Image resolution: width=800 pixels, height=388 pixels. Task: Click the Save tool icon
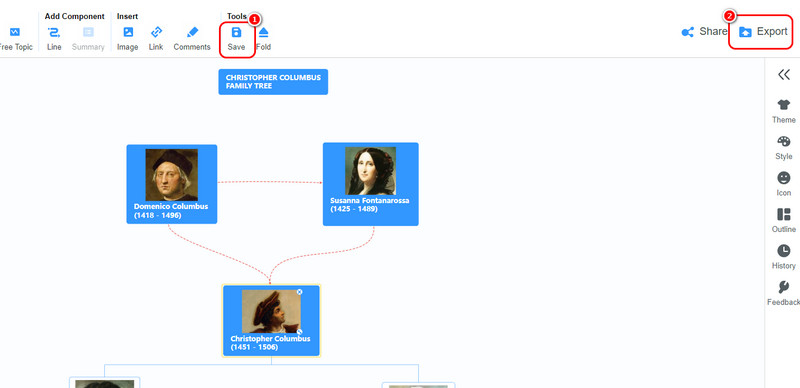(236, 33)
